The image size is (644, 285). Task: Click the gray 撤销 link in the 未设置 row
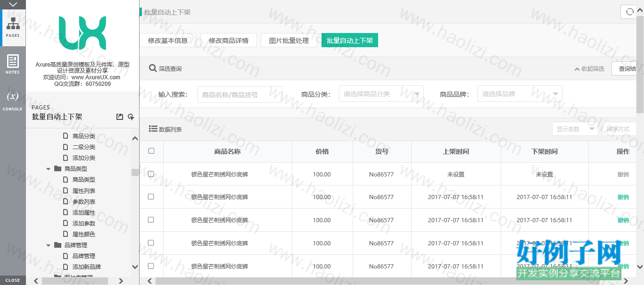[x=623, y=174]
